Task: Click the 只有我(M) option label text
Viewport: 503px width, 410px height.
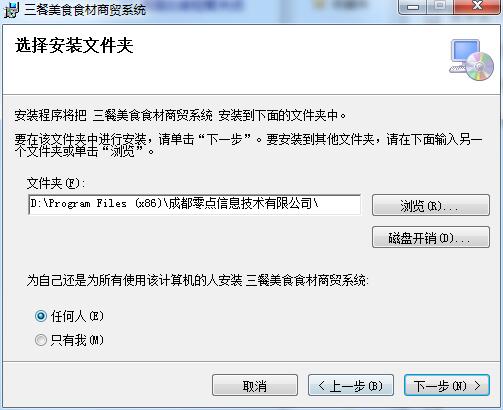Action: click(77, 340)
